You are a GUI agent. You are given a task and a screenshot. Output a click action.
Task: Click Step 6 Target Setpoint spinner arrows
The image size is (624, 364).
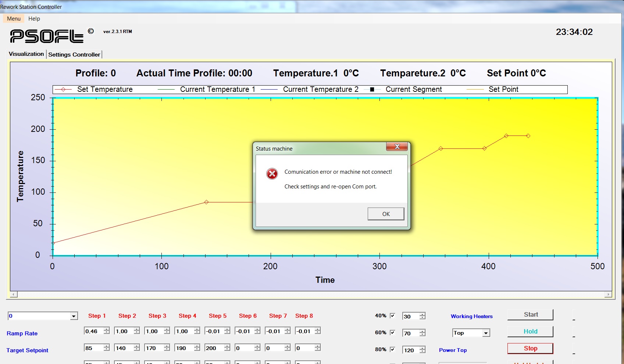point(257,348)
